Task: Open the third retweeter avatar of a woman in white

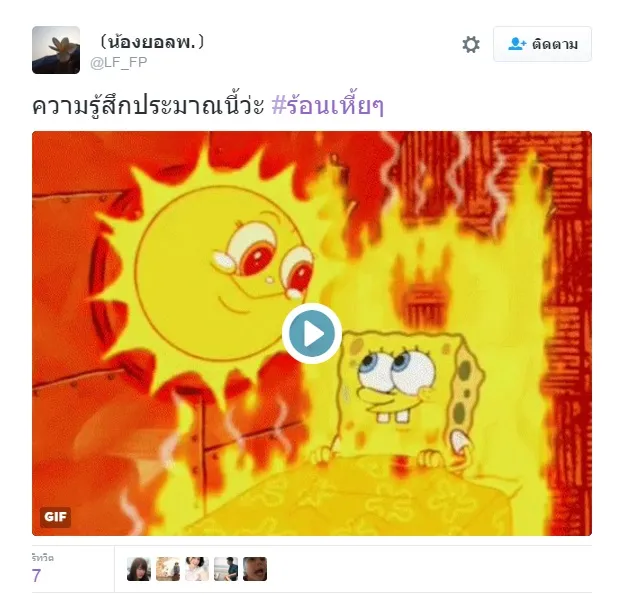Action: pyautogui.click(x=197, y=569)
